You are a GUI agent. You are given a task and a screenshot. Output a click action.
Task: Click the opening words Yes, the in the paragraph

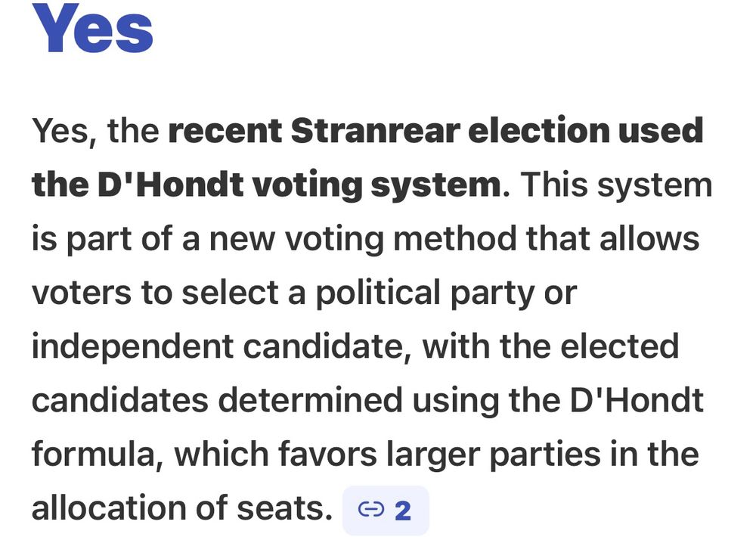95,132
